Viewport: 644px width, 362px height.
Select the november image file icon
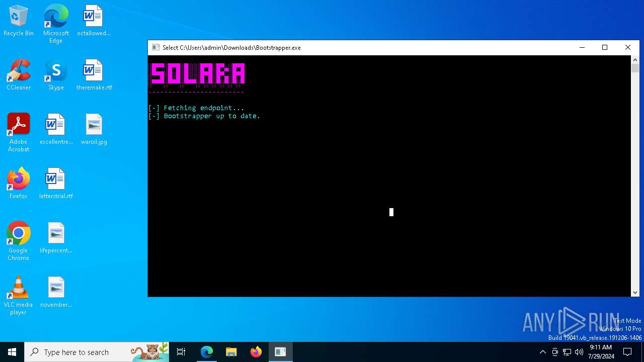56,292
